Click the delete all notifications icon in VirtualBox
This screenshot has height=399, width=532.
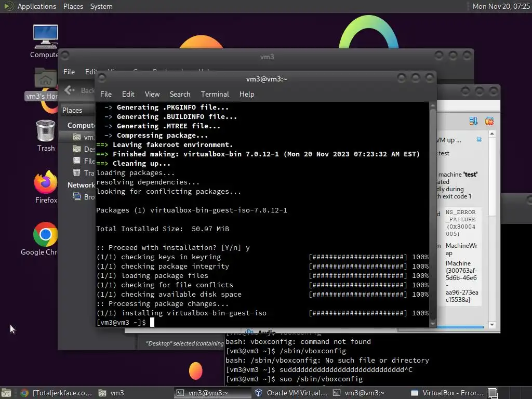[489, 121]
